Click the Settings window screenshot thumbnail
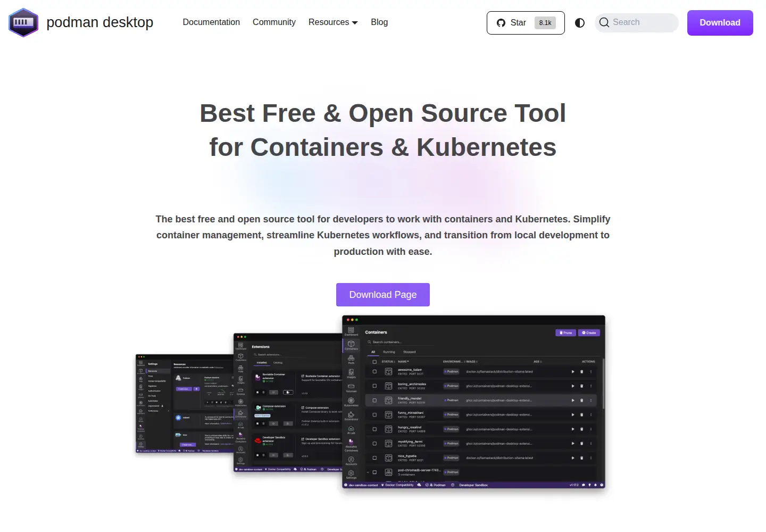The image size is (766, 532). coord(184,404)
